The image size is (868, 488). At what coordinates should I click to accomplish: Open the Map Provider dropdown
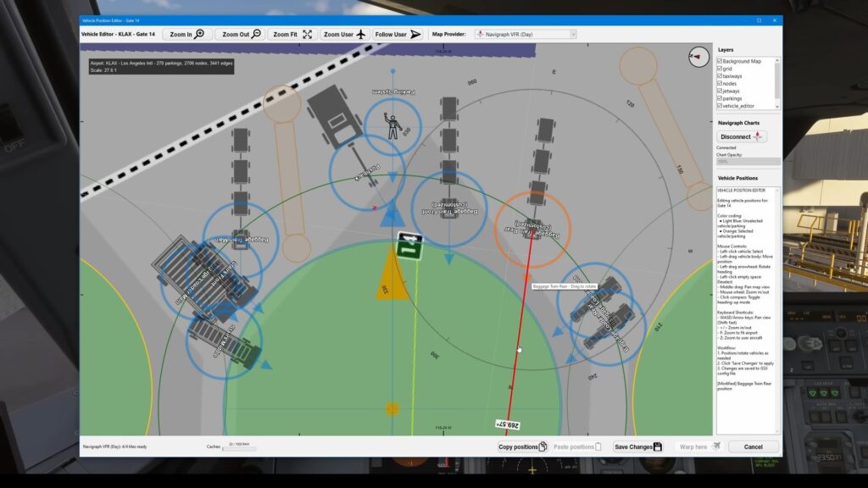(525, 35)
